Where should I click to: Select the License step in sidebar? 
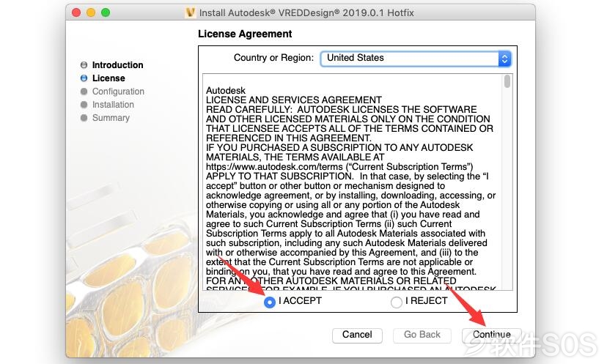click(x=108, y=78)
